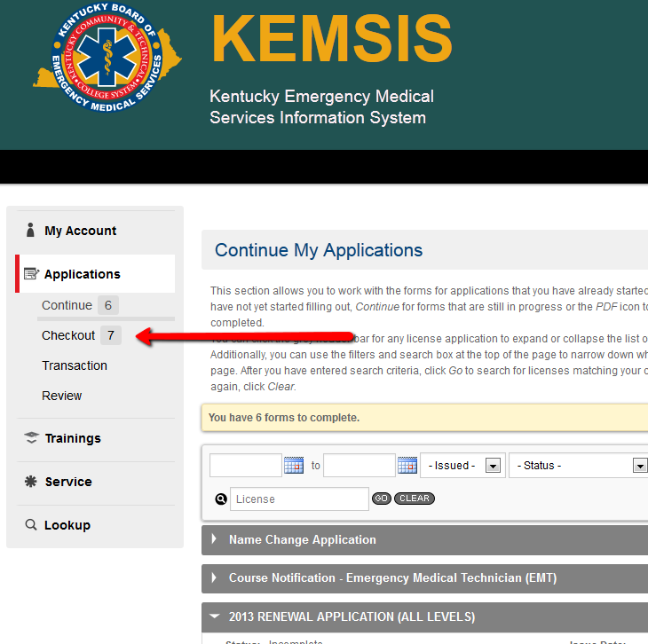
Task: Click "You have 6 forms to complete."
Action: coord(284,418)
